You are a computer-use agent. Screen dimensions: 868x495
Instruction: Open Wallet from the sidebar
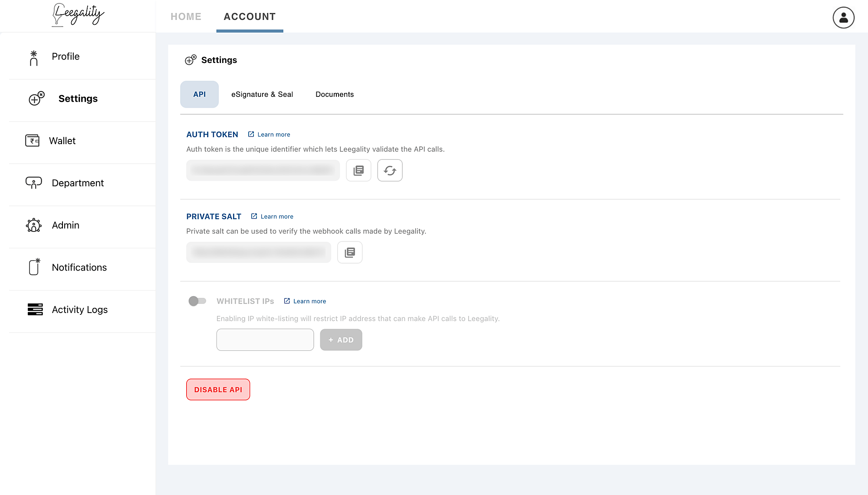[62, 141]
